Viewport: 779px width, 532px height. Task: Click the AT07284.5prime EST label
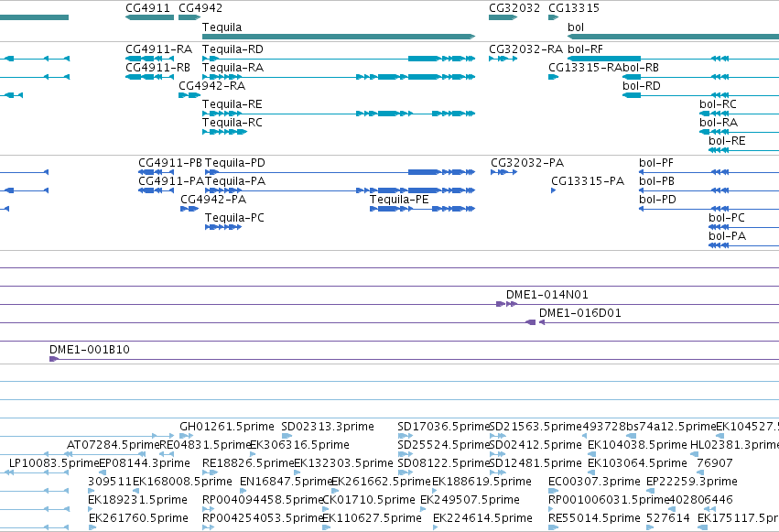(114, 446)
